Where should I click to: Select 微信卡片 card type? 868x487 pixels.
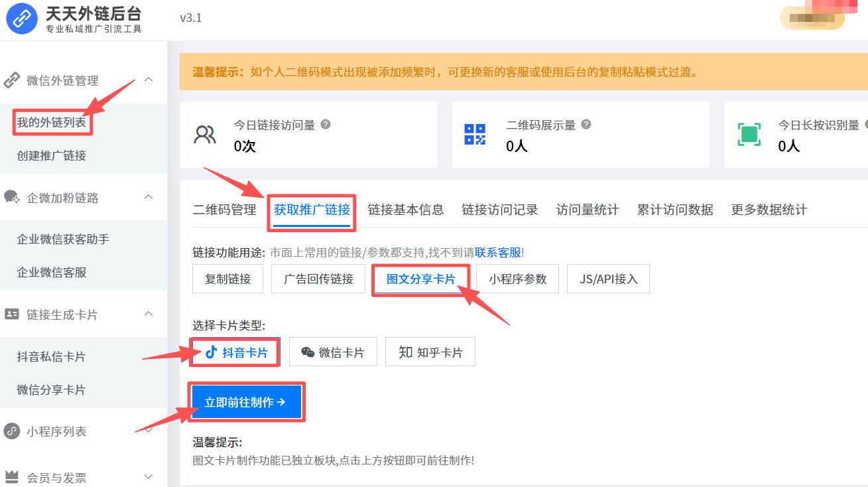click(x=333, y=352)
